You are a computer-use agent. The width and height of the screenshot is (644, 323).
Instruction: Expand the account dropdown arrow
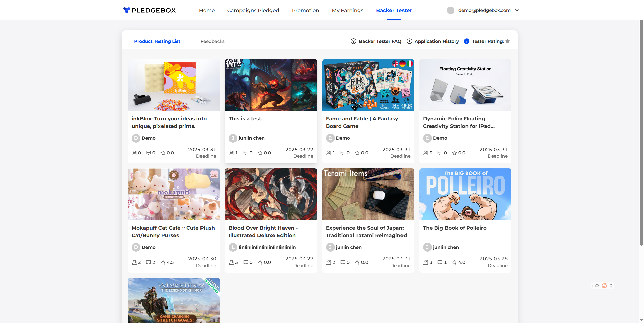pos(517,10)
